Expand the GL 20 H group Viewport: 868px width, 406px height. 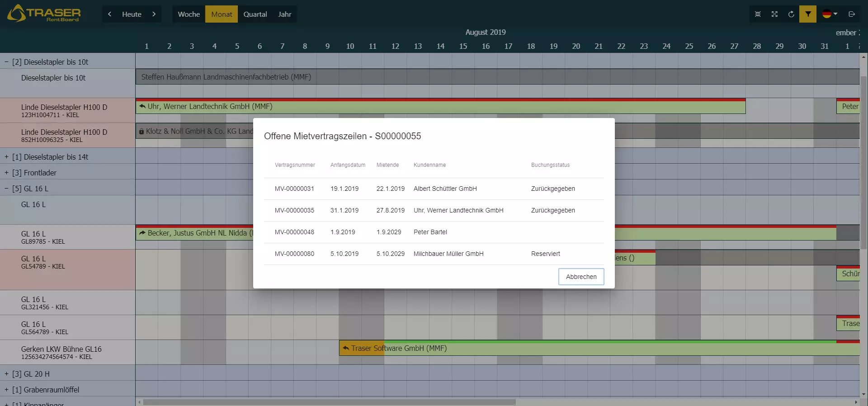point(6,374)
